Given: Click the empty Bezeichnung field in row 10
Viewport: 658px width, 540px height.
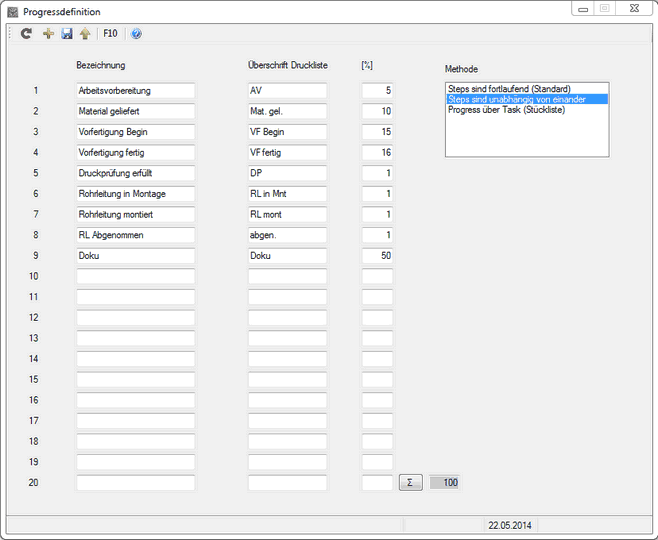Looking at the screenshot, I should coord(135,277).
